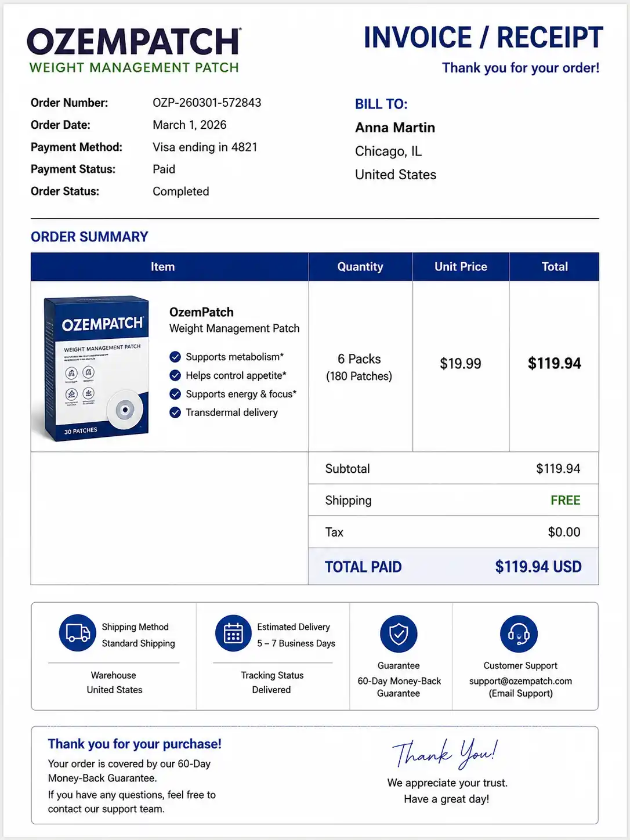Viewport: 630px width, 840px height.
Task: Click the Order Status value Completed
Action: 180,191
